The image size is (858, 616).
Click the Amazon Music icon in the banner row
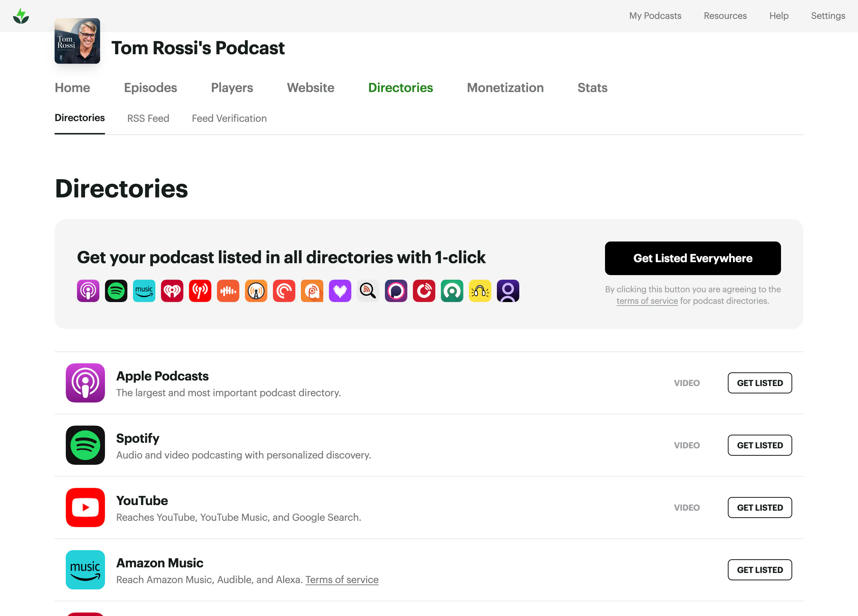coord(144,291)
